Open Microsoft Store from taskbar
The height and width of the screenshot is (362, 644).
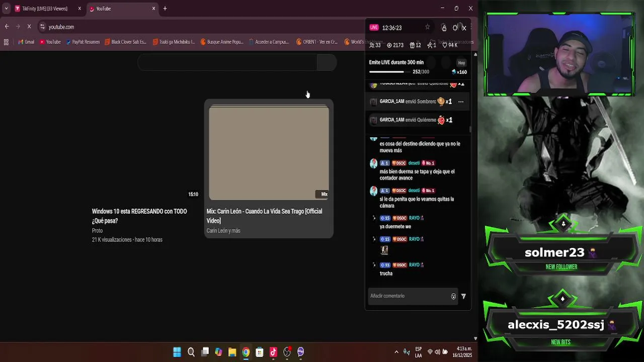coord(260,352)
